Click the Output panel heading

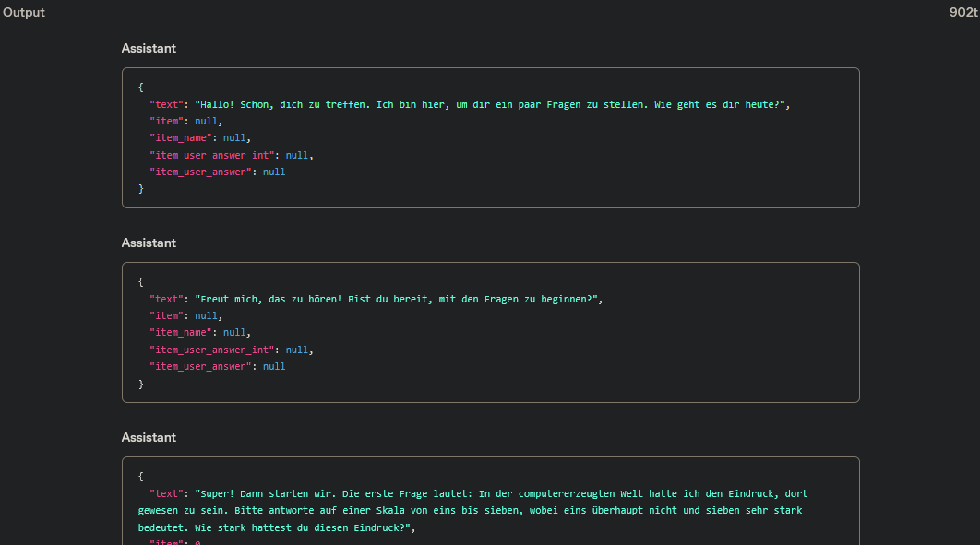24,13
